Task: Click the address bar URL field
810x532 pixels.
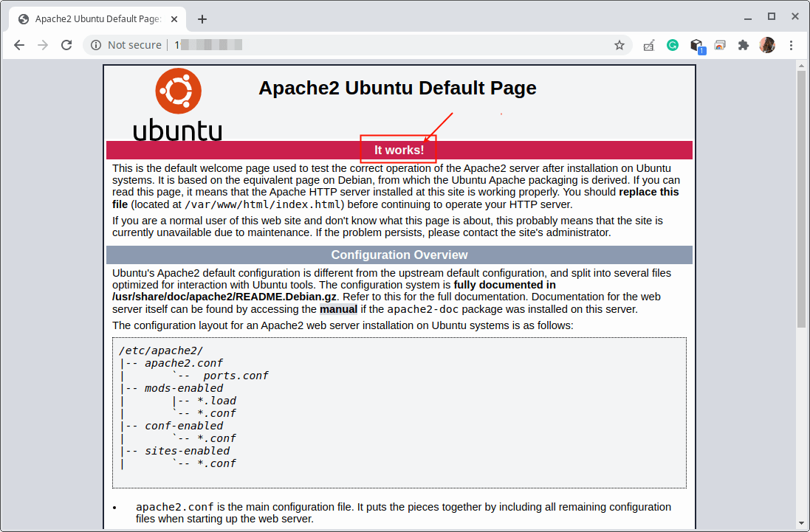Action: [369, 45]
